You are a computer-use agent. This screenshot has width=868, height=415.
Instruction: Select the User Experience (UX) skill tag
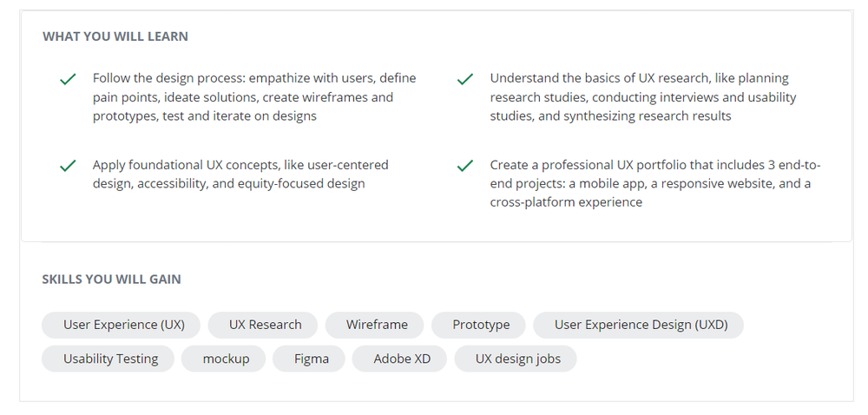click(121, 325)
